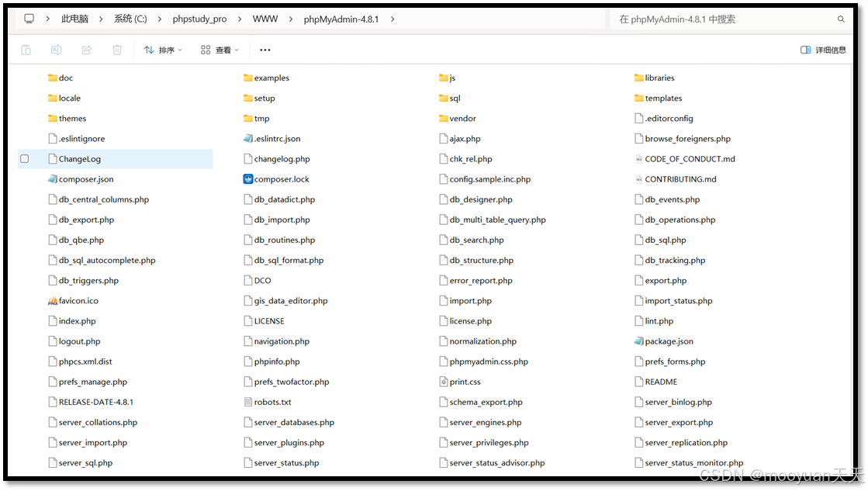868x491 pixels.
Task: Select RELEASE-DATE-4.8.1 file
Action: click(x=91, y=403)
